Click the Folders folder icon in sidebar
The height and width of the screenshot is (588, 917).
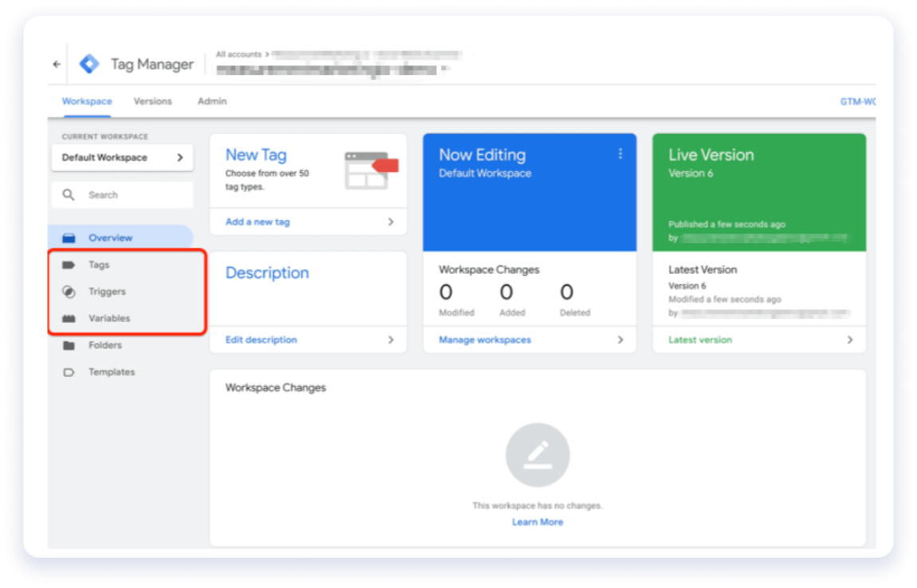[x=69, y=346]
